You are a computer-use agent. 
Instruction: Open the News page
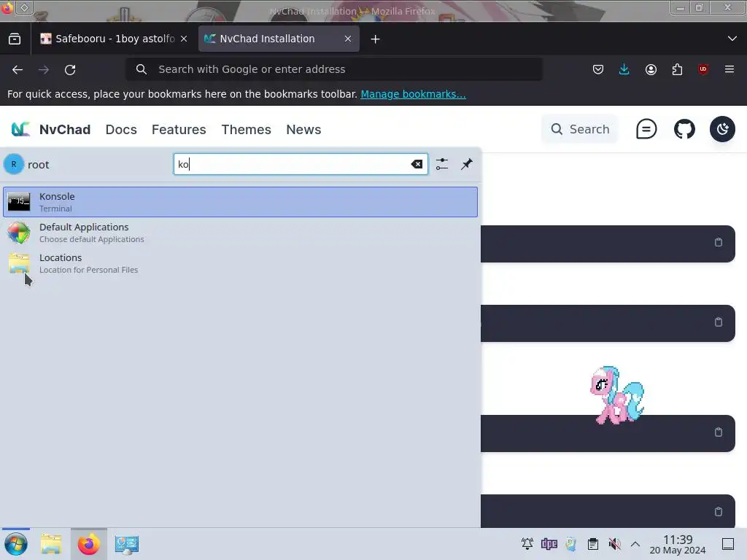pos(303,130)
